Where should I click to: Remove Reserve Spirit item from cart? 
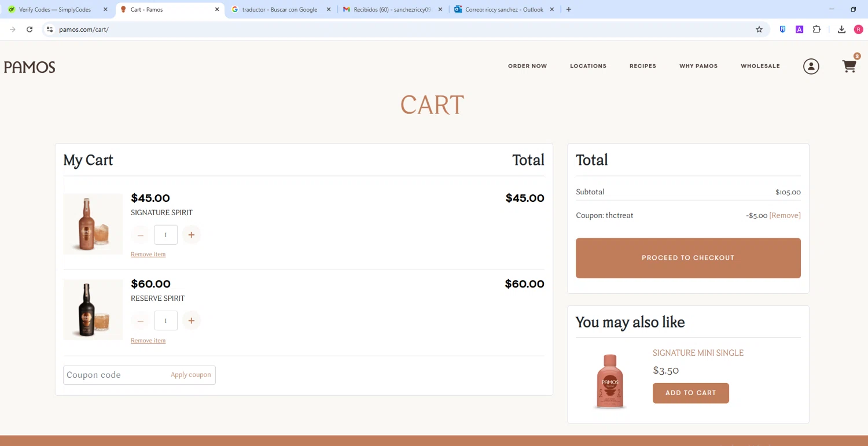click(148, 341)
